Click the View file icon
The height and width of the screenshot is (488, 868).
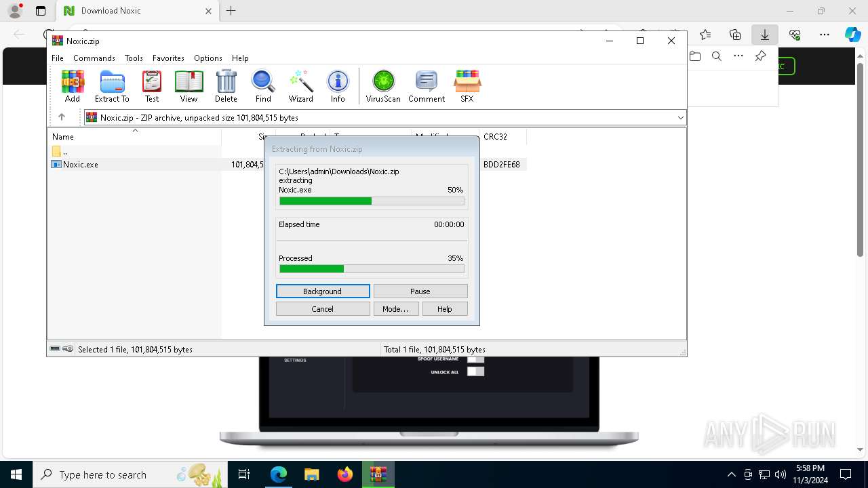click(189, 86)
